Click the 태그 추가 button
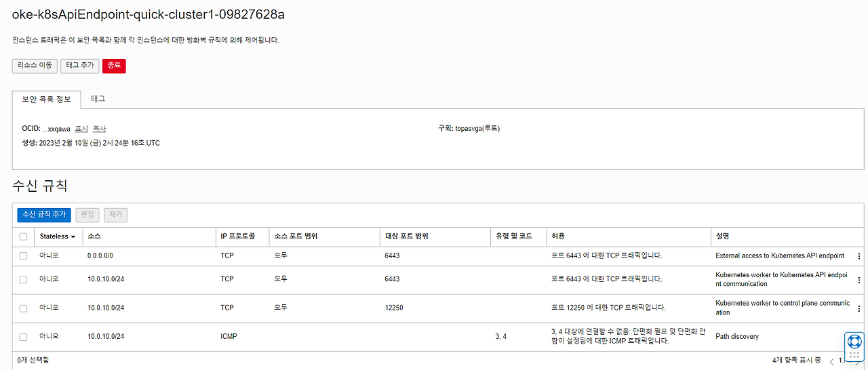 [80, 66]
